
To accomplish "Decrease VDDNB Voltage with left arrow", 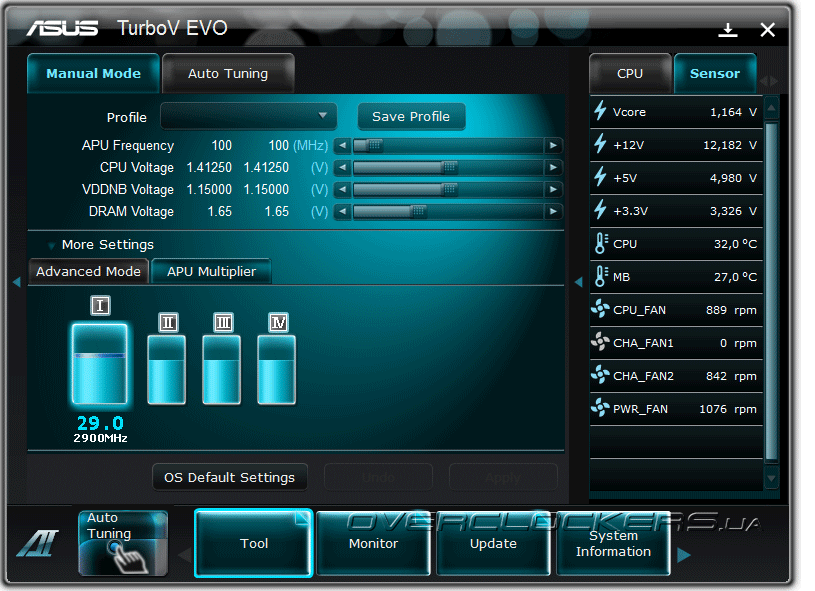I will 342,190.
